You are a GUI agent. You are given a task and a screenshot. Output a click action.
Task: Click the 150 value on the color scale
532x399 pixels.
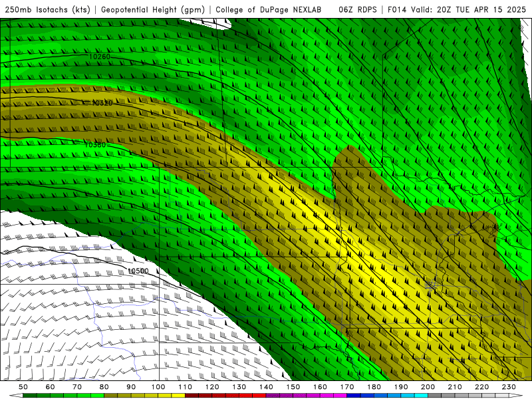coord(293,387)
